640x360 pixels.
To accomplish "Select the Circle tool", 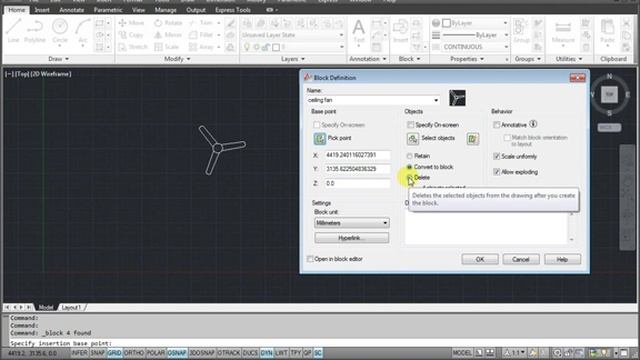I will point(60,31).
